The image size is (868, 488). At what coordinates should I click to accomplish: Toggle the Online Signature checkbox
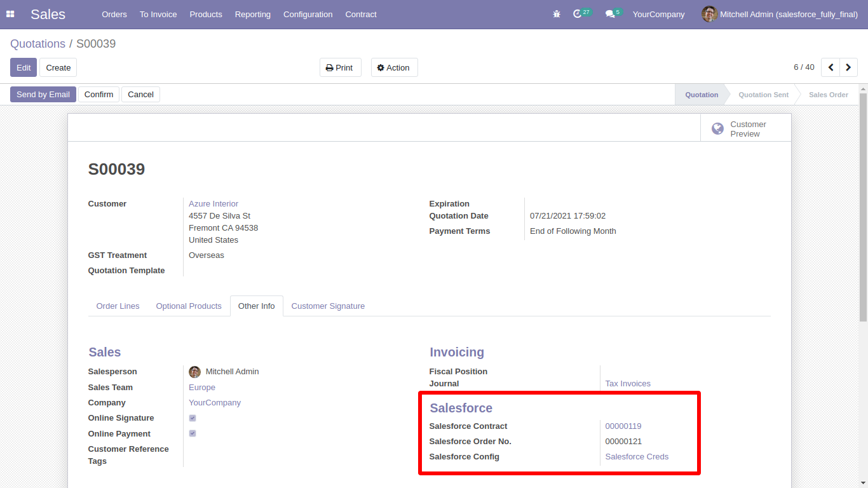(193, 418)
